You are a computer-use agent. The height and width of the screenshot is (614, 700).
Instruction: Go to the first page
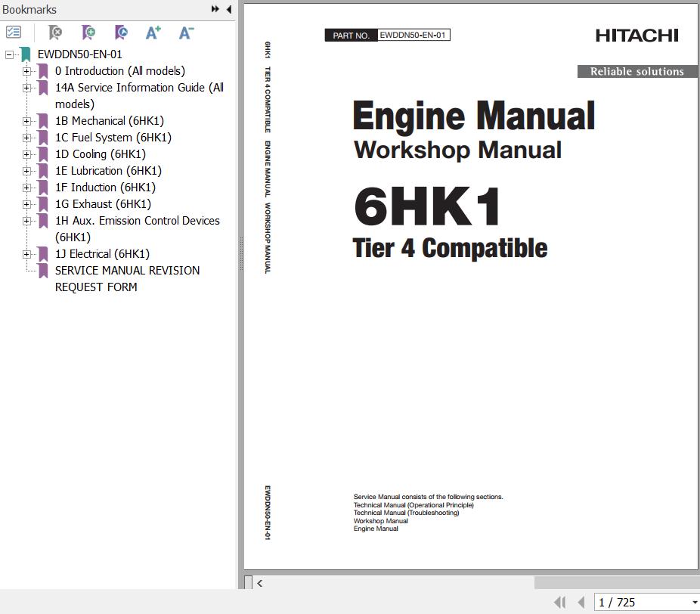(560, 603)
